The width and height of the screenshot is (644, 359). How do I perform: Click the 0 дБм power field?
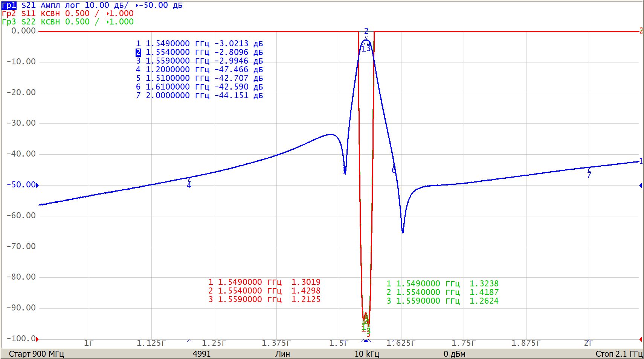coord(454,354)
